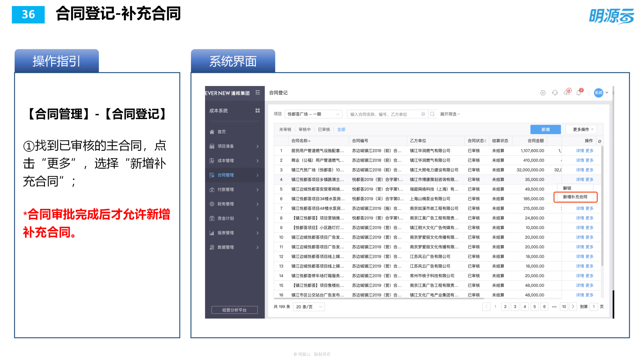Image resolution: width=644 pixels, height=361 pixels.
Task: Click the 新增 button
Action: 545,129
